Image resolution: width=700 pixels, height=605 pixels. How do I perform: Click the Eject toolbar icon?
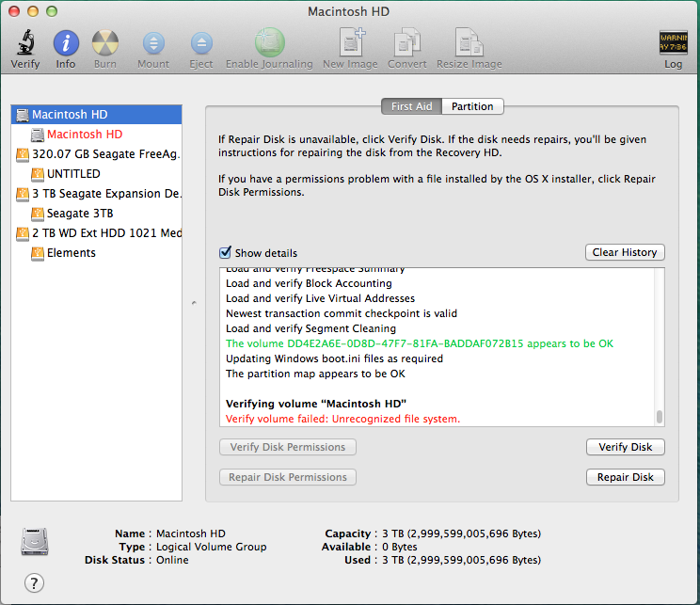(201, 43)
